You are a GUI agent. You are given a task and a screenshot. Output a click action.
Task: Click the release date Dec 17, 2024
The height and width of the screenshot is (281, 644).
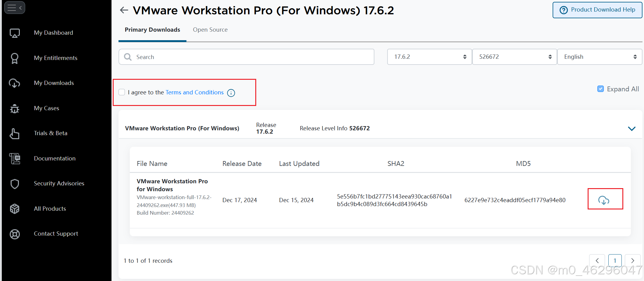tap(240, 200)
